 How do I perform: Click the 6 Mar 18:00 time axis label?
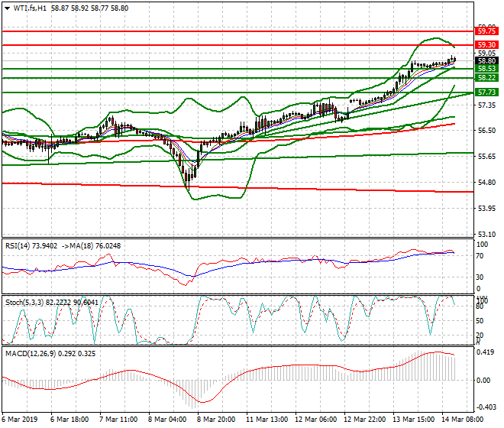click(x=69, y=420)
